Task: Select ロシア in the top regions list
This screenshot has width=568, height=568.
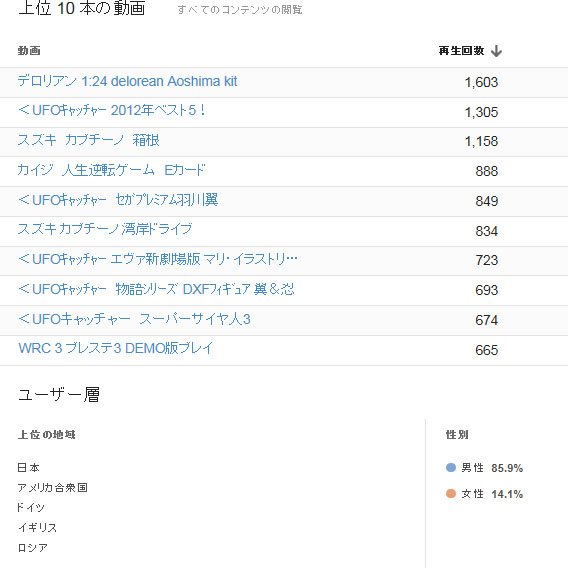Action: point(33,548)
